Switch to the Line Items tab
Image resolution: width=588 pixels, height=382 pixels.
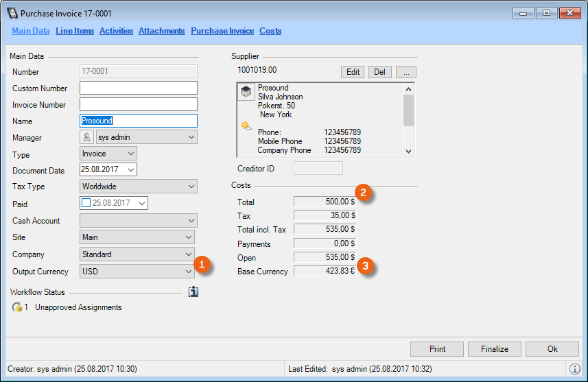coord(75,31)
